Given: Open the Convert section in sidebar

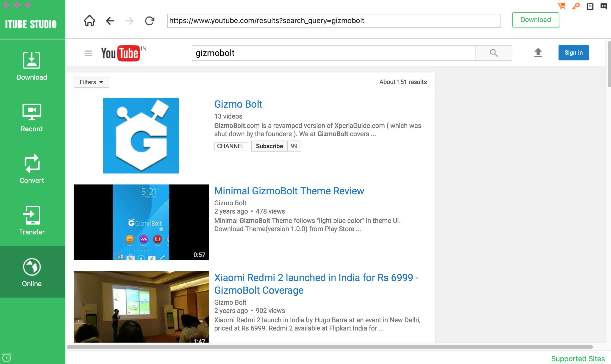Looking at the screenshot, I should pos(32,169).
